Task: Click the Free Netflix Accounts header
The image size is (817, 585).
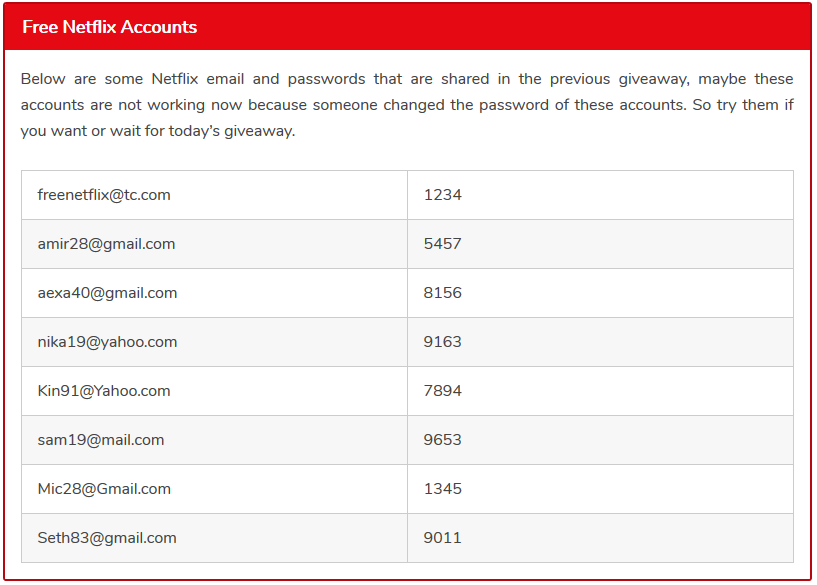Action: pos(109,27)
